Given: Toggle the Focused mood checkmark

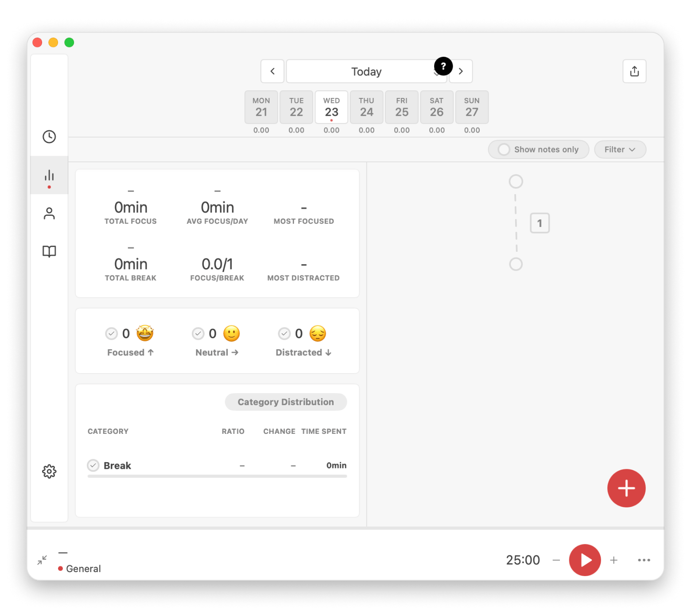Looking at the screenshot, I should (x=111, y=333).
